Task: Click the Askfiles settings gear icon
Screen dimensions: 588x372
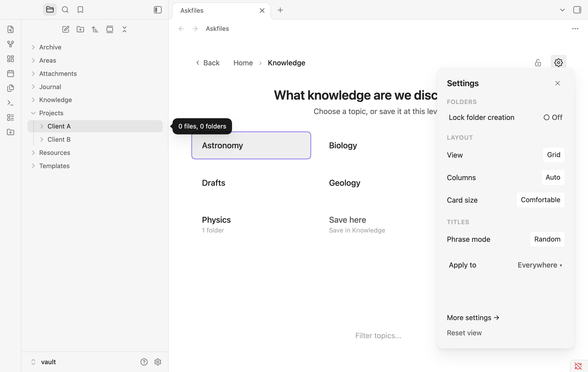Action: [x=559, y=63]
